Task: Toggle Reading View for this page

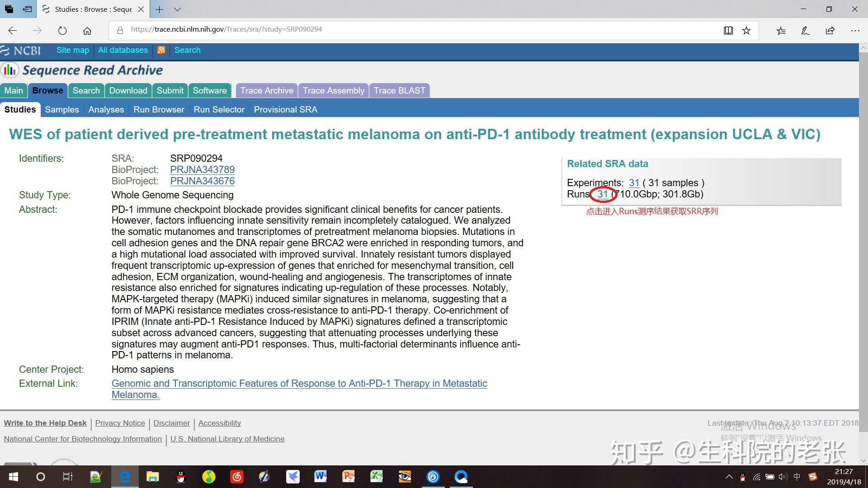Action: [x=728, y=30]
